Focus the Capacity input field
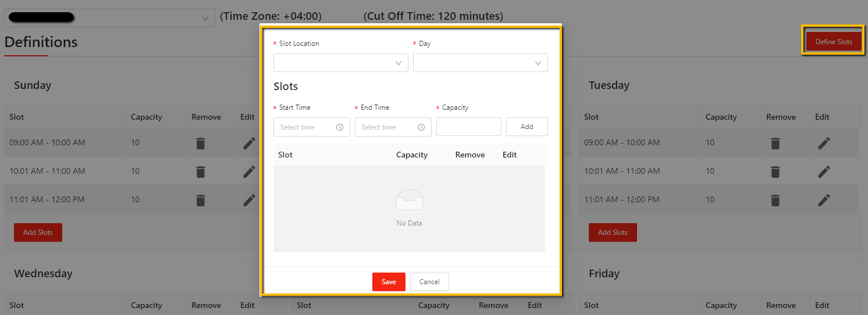 point(468,127)
